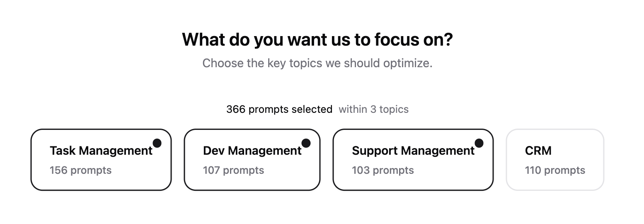Viewport: 644px width, 224px height.
Task: Click the "What do you want us to focus on?" heading
Action: point(317,40)
